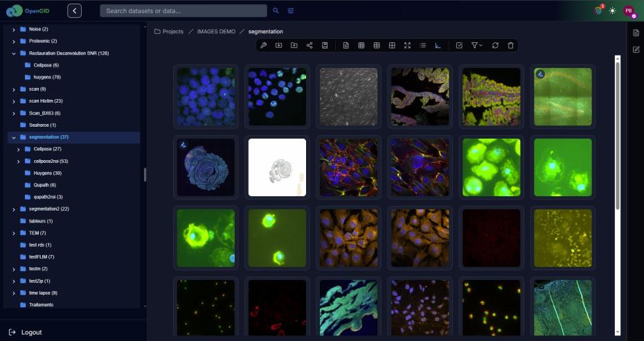
Task: Expand the scan Histim (23) folder
Action: pos(14,101)
